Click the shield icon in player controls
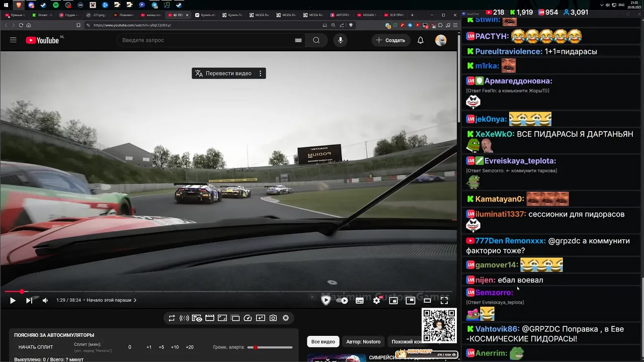 coord(326,300)
